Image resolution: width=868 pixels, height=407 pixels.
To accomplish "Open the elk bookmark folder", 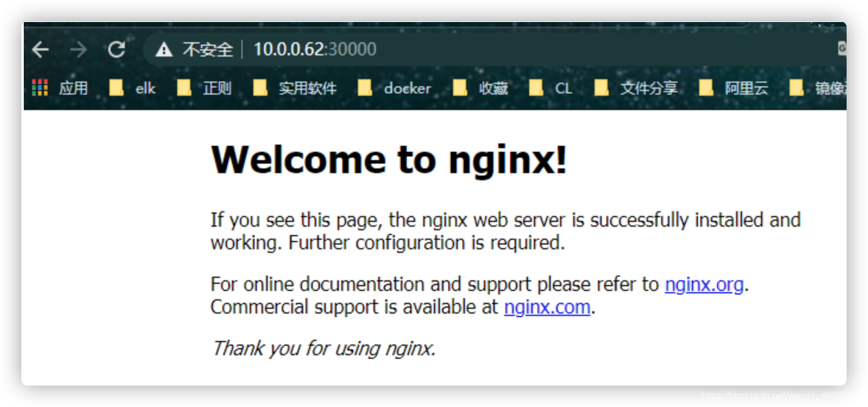I will pos(133,88).
